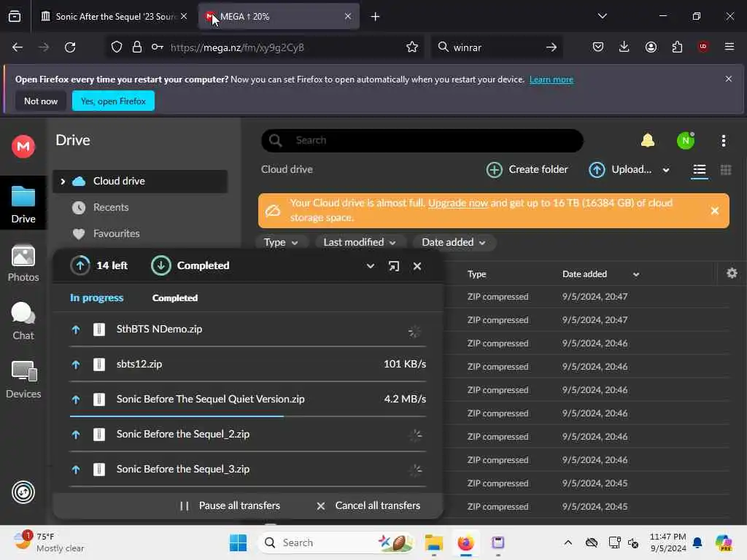
Task: Show hidden system tray icons
Action: pyautogui.click(x=568, y=542)
